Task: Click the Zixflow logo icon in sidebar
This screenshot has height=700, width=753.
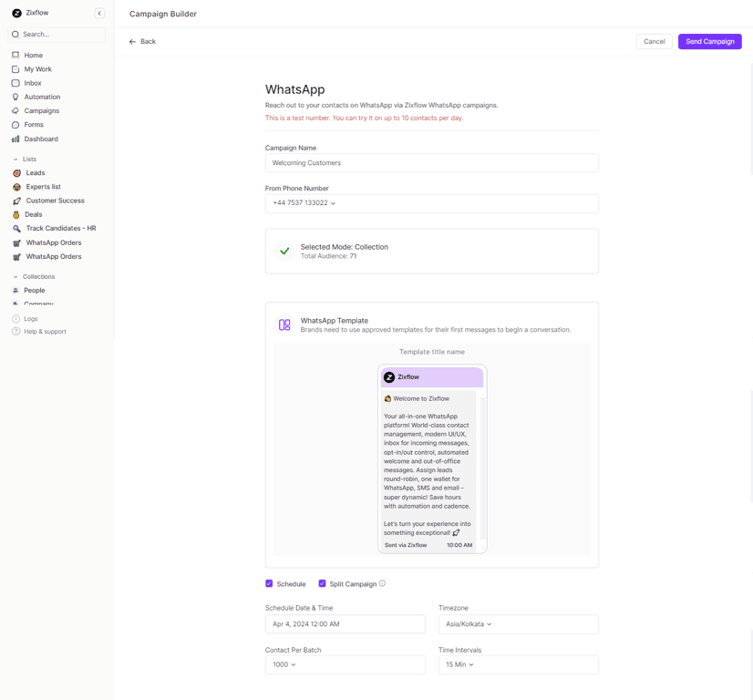Action: (16, 14)
